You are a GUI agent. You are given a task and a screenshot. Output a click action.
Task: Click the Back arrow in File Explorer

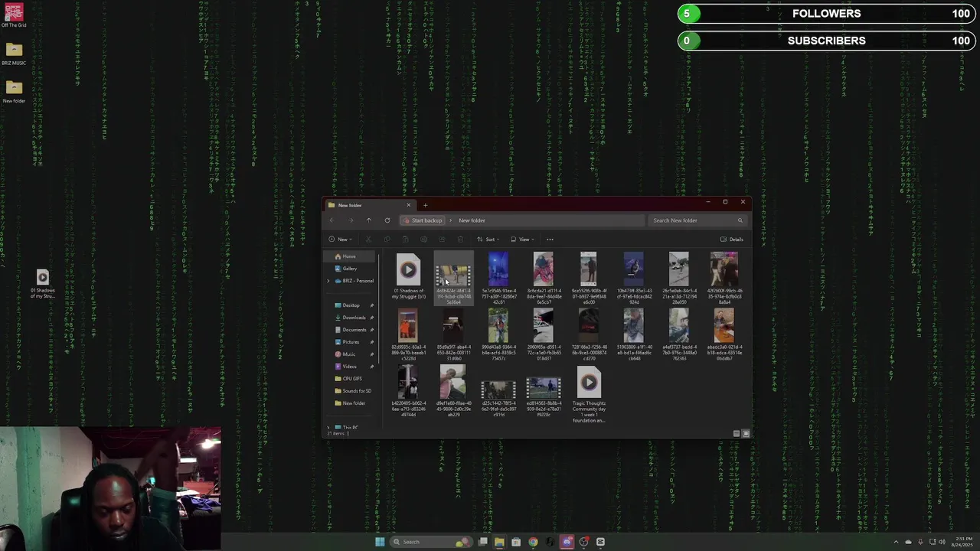pyautogui.click(x=332, y=220)
